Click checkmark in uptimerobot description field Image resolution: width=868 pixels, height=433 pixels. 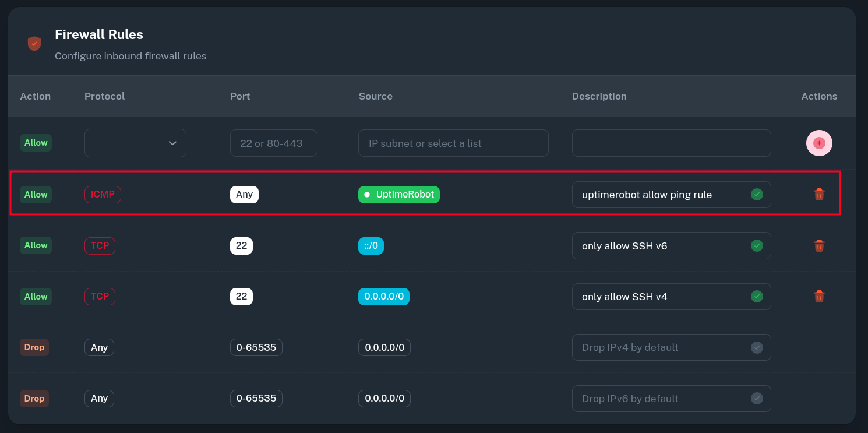[757, 195]
